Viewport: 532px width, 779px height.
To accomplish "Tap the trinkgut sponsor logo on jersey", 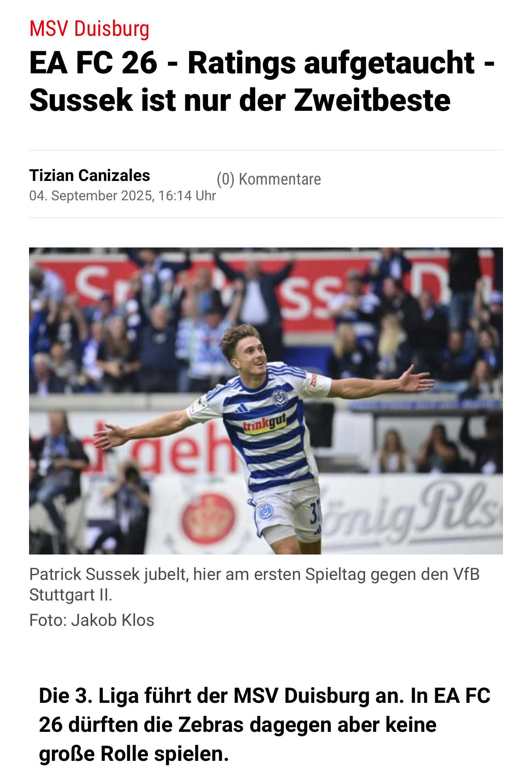I will coord(265,424).
